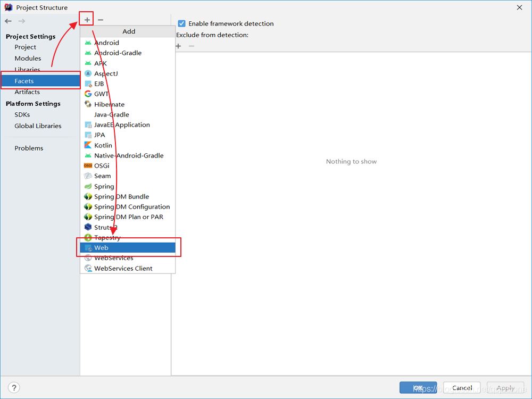This screenshot has height=399, width=532.
Task: Click the plus icon to add a facet
Action: (87, 20)
